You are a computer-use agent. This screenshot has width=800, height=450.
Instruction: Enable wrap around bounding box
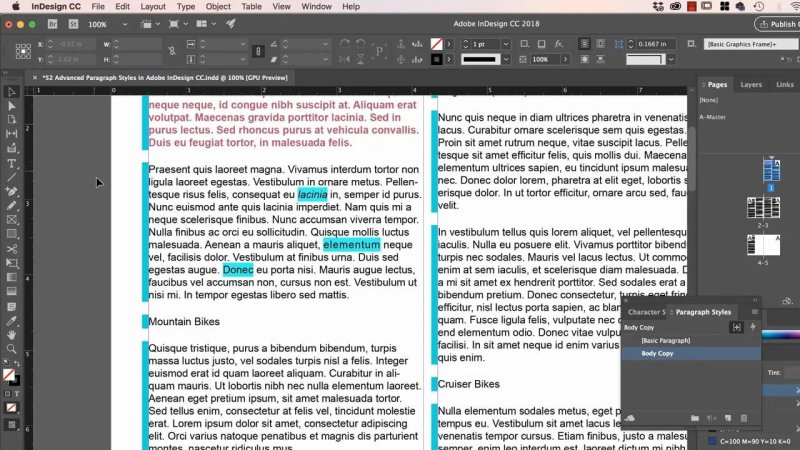click(x=601, y=44)
